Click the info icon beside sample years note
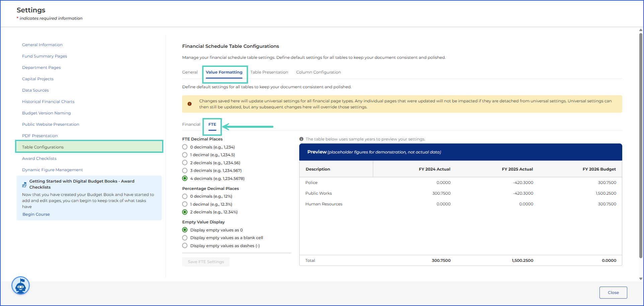The width and height of the screenshot is (644, 306). click(301, 139)
